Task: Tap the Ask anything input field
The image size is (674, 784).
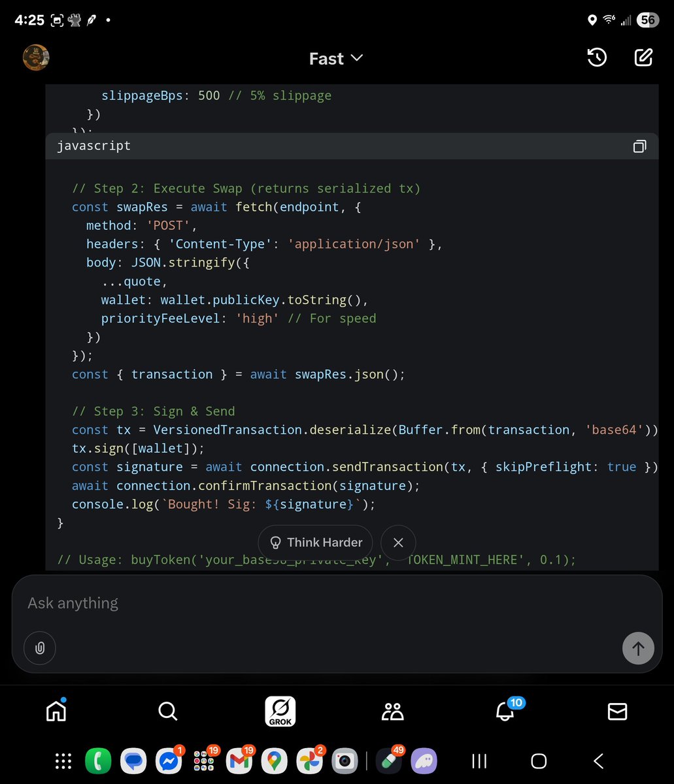Action: (261, 602)
